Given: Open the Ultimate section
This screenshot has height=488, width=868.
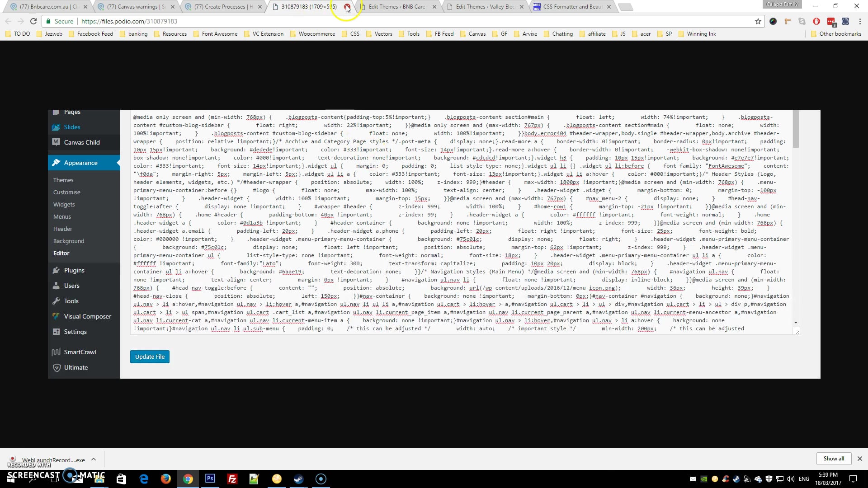Looking at the screenshot, I should tap(76, 367).
